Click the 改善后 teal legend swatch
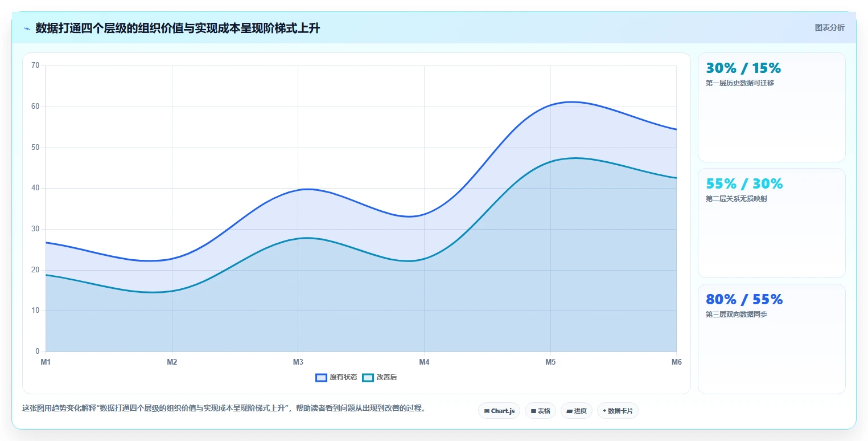The width and height of the screenshot is (868, 441). pos(368,377)
